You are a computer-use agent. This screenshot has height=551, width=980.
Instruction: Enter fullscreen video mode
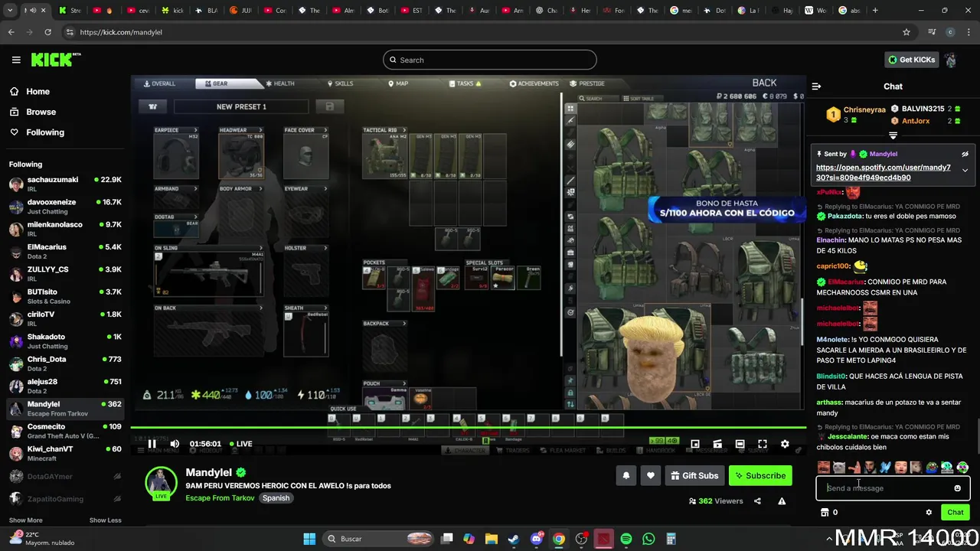[763, 444]
